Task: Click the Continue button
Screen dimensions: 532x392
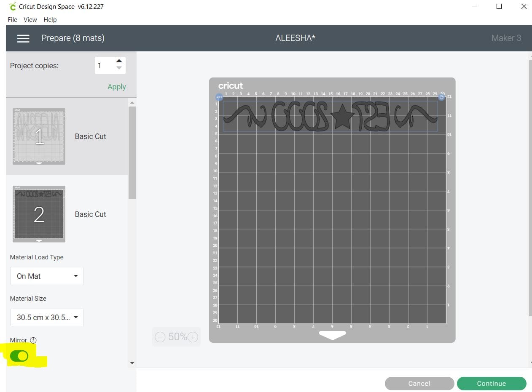Action: click(x=492, y=384)
